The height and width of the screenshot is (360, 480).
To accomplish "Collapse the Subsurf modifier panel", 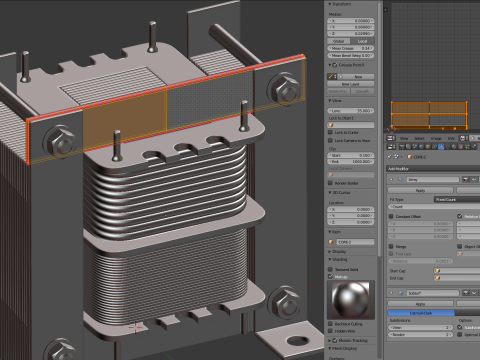I will 391,293.
